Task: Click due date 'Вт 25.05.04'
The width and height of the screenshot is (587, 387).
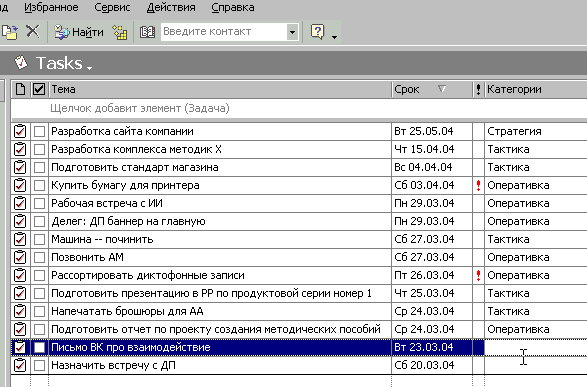Action: coord(424,131)
